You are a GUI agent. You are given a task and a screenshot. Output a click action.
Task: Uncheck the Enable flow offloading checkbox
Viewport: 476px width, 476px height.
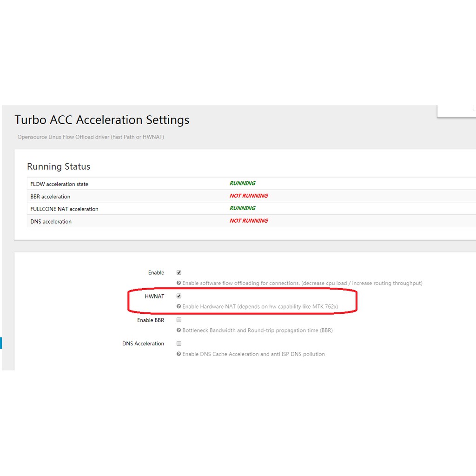coord(179,273)
